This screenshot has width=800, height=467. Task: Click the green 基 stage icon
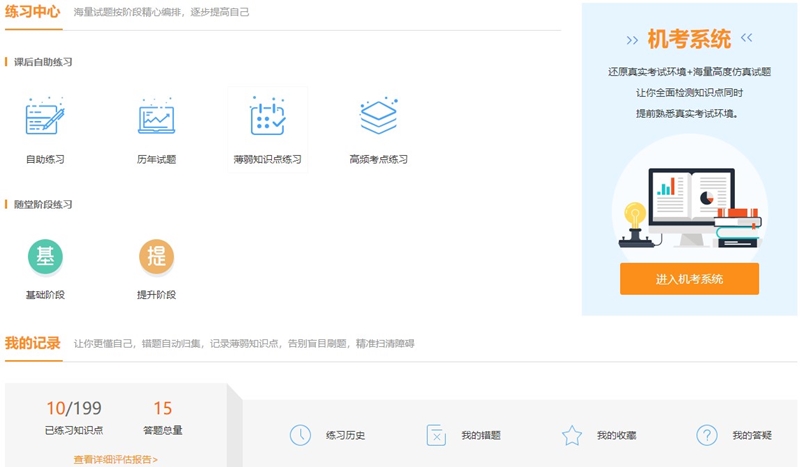point(45,256)
